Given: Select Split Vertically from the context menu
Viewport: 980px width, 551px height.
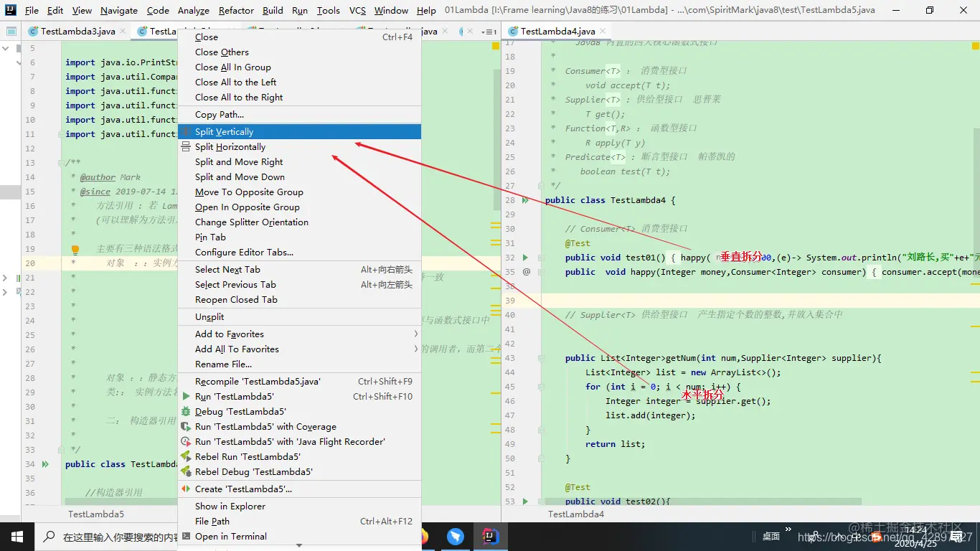Looking at the screenshot, I should 299,132.
